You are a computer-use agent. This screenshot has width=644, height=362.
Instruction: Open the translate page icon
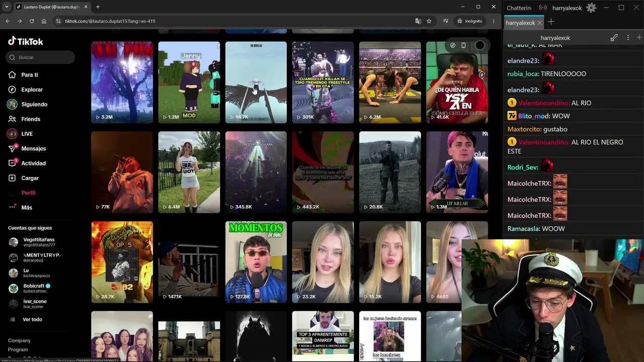(x=418, y=21)
